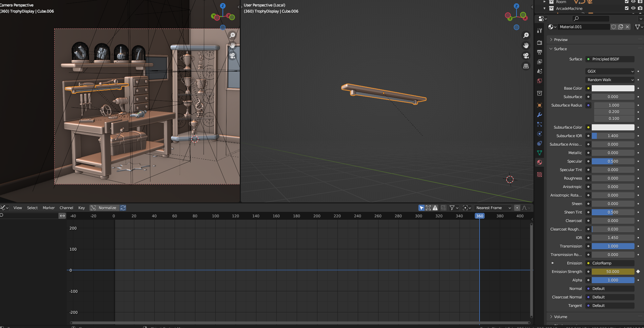Toggle perspective/orthographic grid icon in User Perspective
644x328 pixels.
pos(526,66)
